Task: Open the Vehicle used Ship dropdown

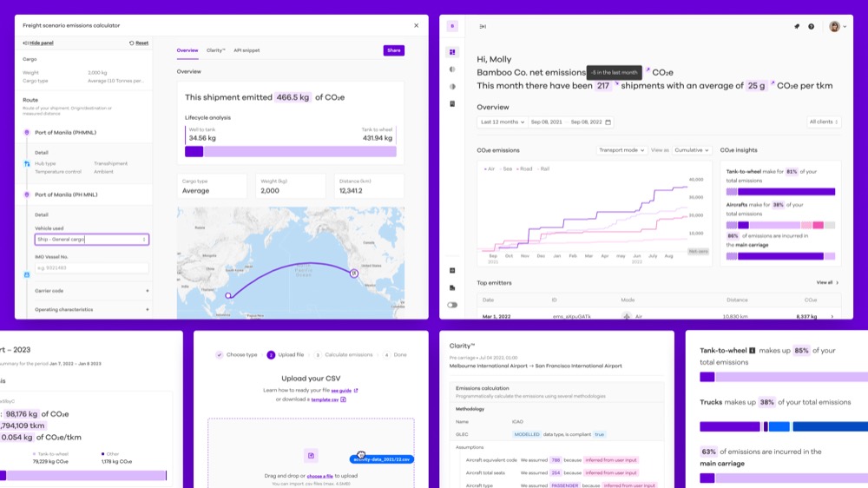Action: click(92, 240)
